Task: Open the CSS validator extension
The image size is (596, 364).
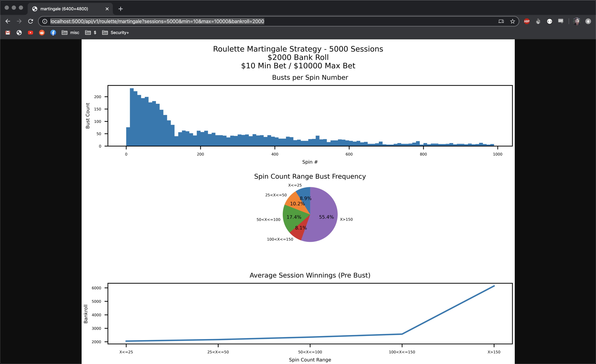Action: [x=561, y=21]
